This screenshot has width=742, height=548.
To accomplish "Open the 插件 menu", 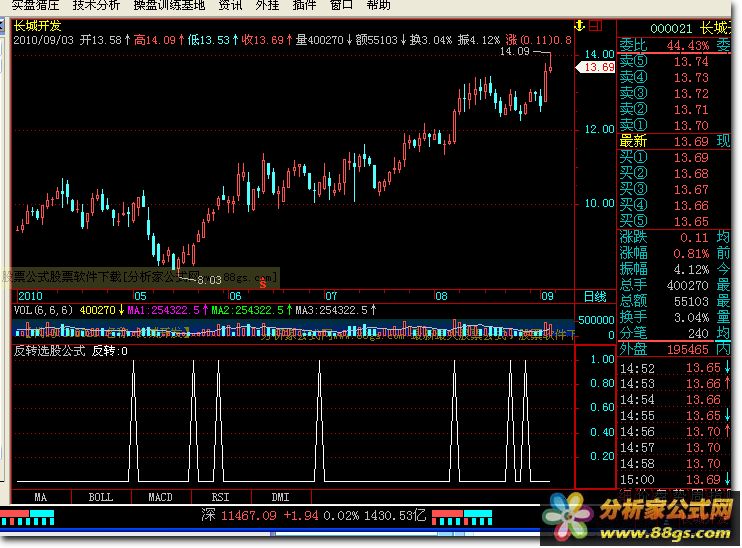I will pos(304,5).
